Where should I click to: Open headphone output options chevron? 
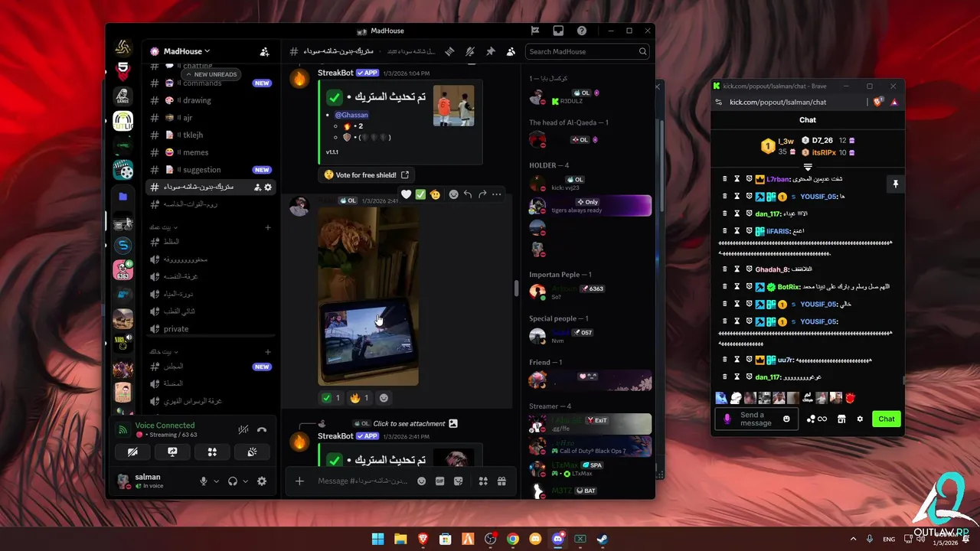[x=246, y=481]
